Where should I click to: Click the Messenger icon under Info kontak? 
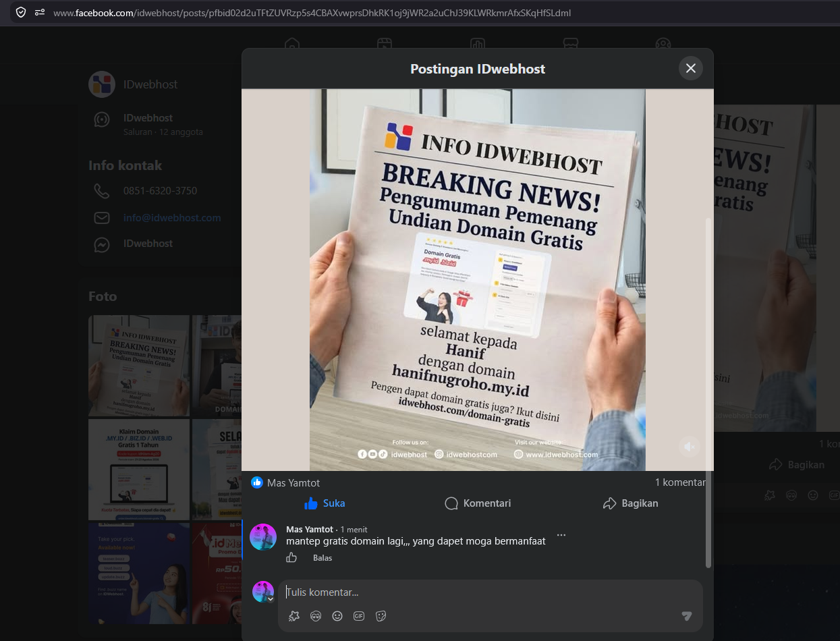coord(102,244)
